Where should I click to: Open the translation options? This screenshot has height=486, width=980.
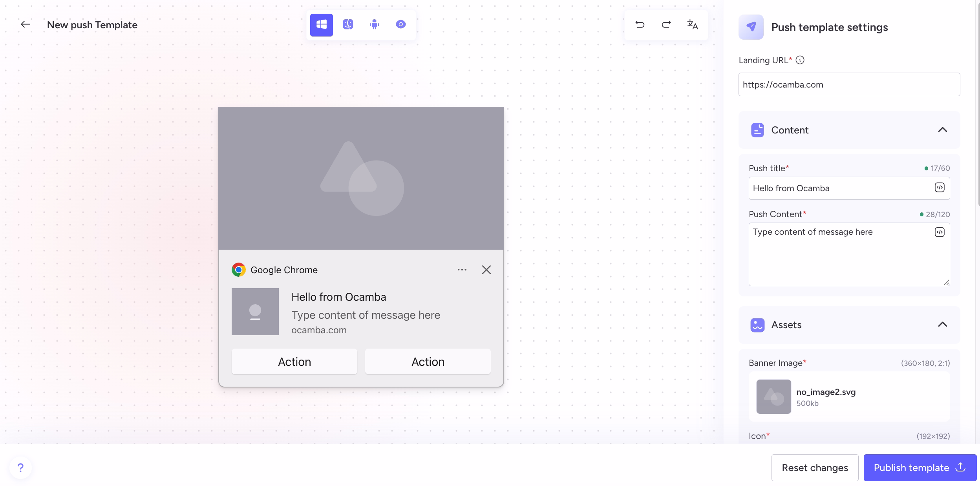point(693,25)
